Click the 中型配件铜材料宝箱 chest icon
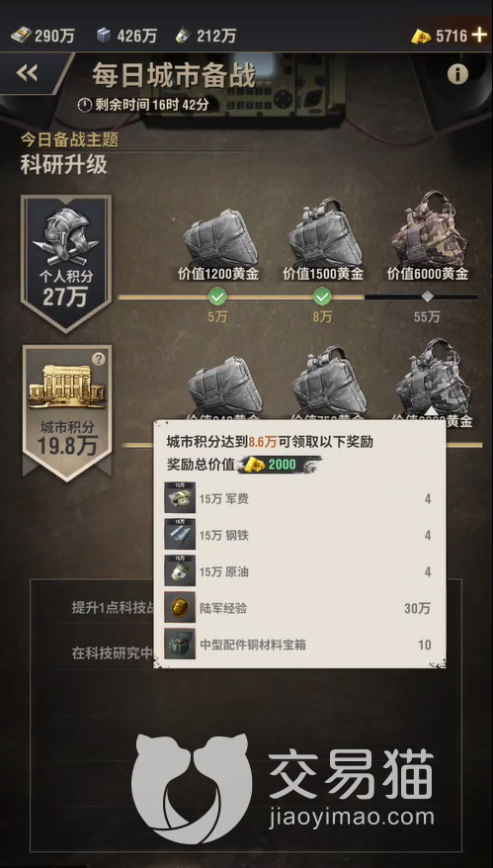The image size is (493, 868). click(180, 644)
